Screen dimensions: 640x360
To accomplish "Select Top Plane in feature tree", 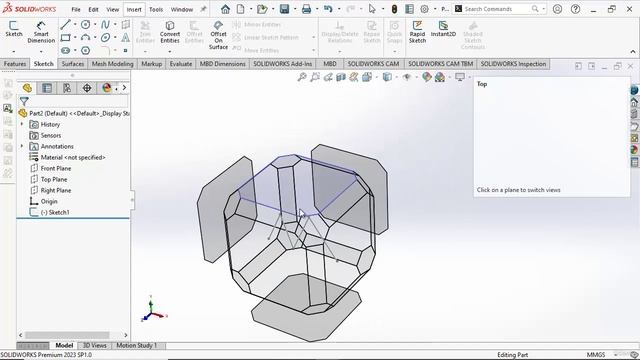I will [x=53, y=179].
